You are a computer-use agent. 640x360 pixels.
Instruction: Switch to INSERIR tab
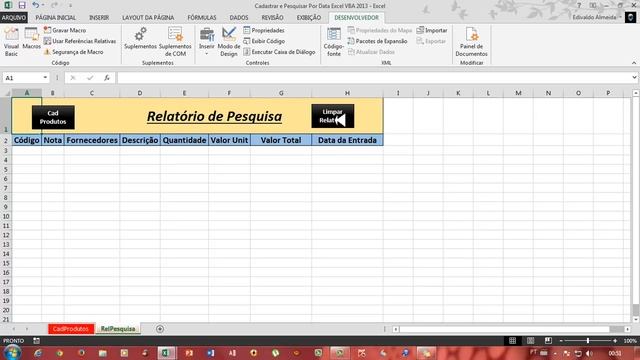pos(99,18)
